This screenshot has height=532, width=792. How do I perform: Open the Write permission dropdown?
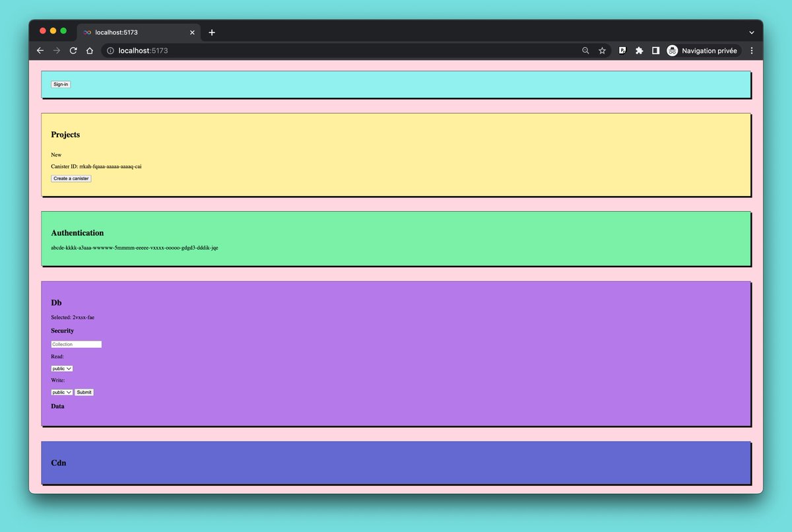tap(62, 392)
